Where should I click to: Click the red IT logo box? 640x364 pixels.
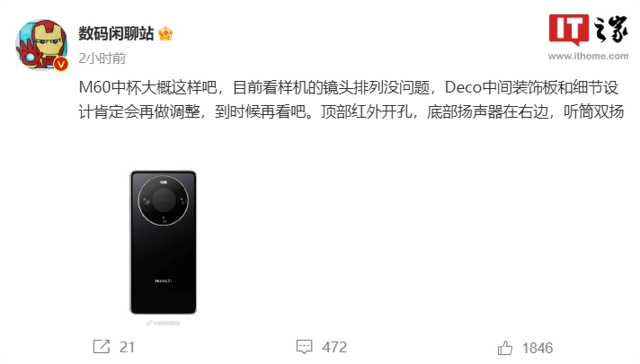point(569,29)
